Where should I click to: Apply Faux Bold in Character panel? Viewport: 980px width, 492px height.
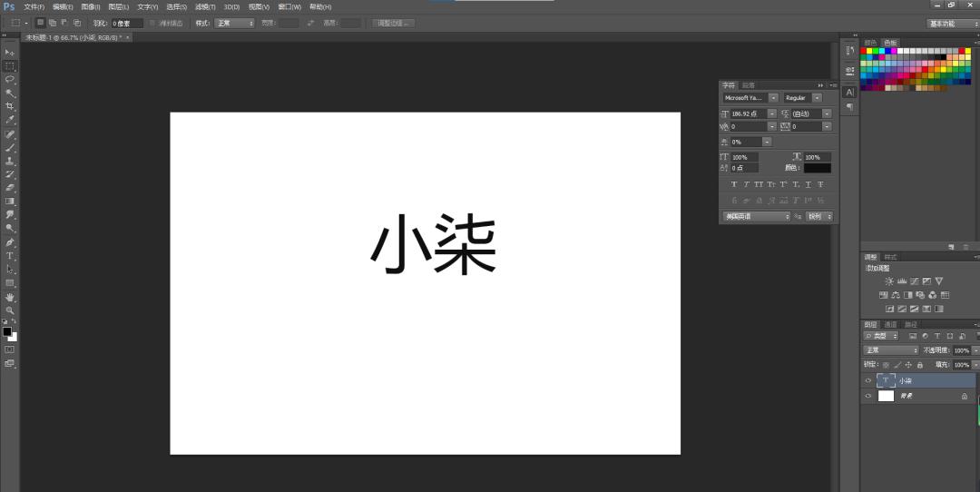[734, 184]
